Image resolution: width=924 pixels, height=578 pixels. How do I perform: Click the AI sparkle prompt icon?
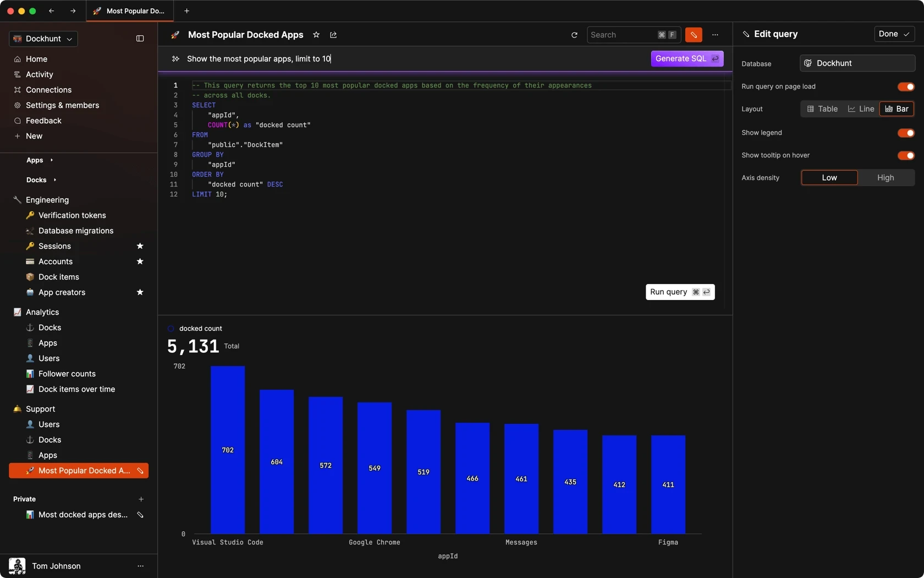click(x=175, y=58)
